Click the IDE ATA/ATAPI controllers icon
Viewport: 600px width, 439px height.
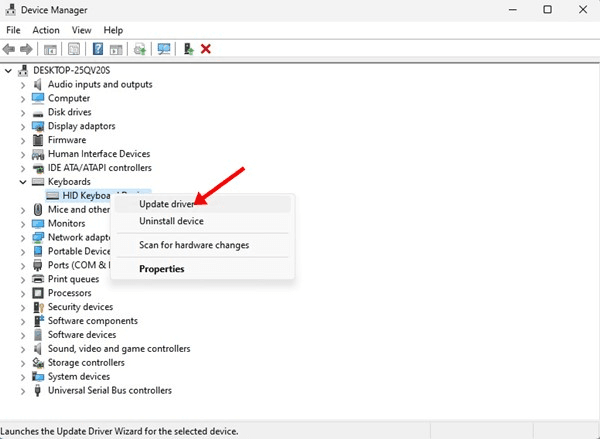point(38,168)
